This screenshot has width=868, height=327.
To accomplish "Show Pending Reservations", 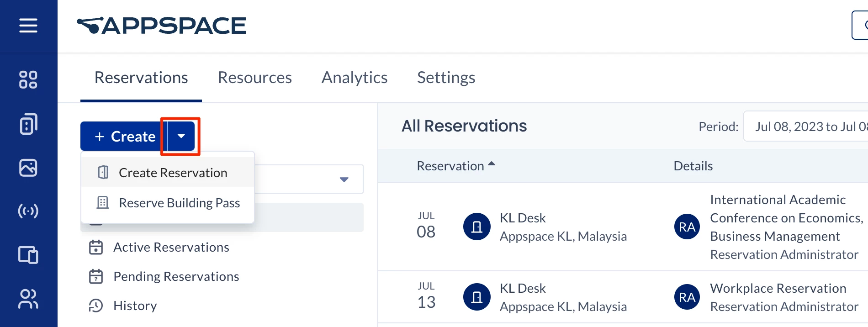I will point(176,276).
